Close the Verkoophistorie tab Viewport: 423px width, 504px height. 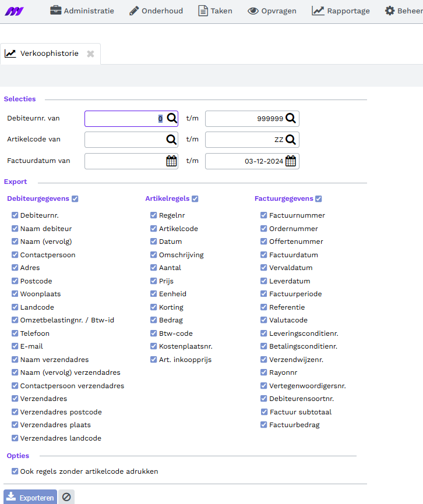[90, 54]
